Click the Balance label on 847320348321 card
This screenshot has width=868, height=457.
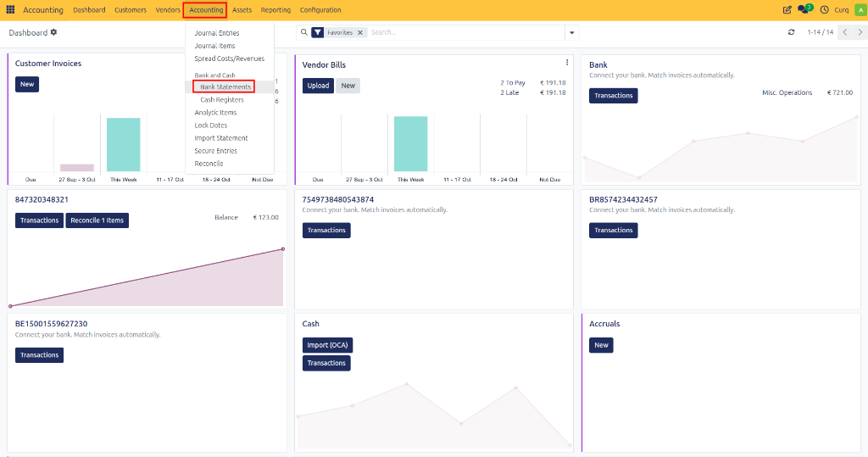(x=226, y=218)
